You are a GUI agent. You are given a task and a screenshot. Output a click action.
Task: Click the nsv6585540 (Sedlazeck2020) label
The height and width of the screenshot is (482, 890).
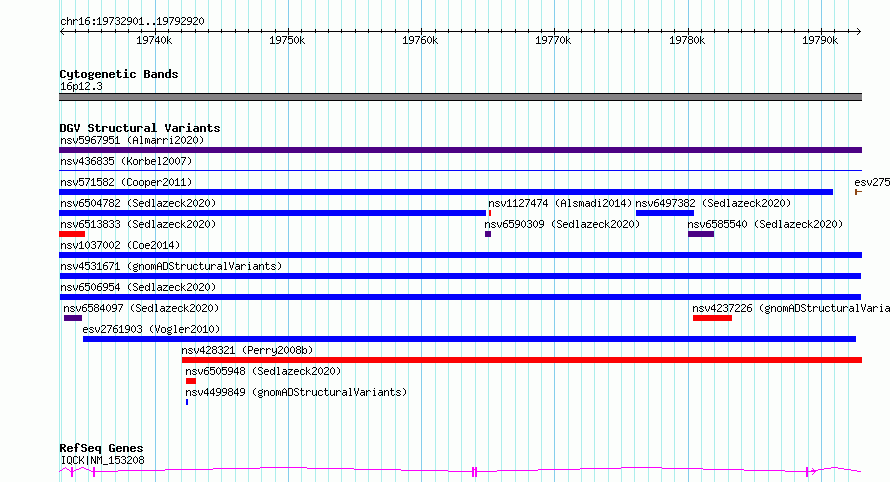click(765, 224)
